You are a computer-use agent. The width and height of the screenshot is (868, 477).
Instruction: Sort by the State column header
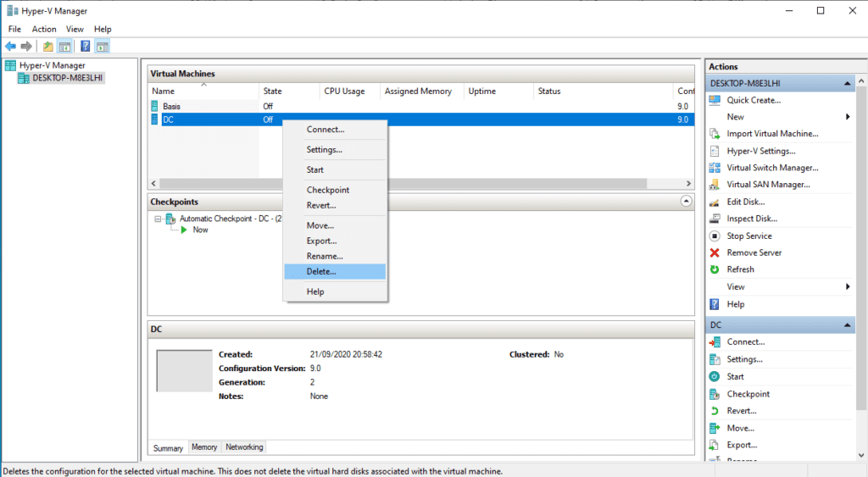[x=289, y=92]
